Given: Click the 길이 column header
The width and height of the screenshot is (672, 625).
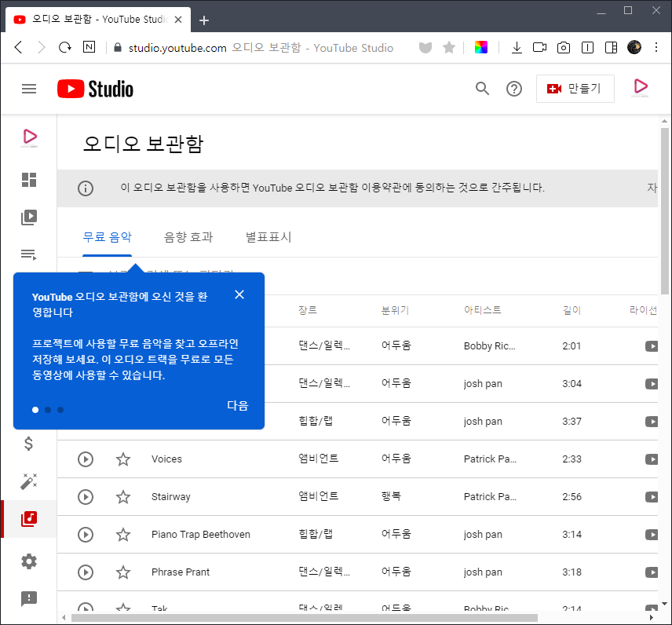Looking at the screenshot, I should coord(572,310).
